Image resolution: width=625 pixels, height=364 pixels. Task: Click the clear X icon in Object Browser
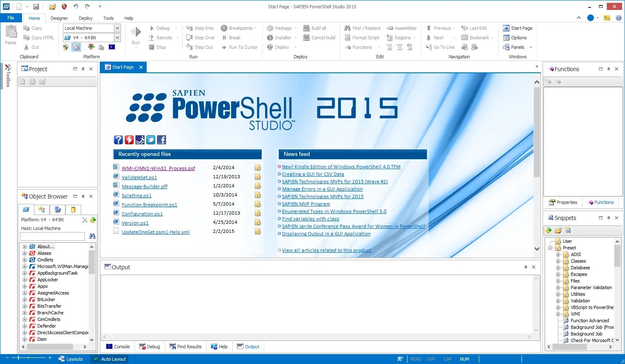coord(84,220)
